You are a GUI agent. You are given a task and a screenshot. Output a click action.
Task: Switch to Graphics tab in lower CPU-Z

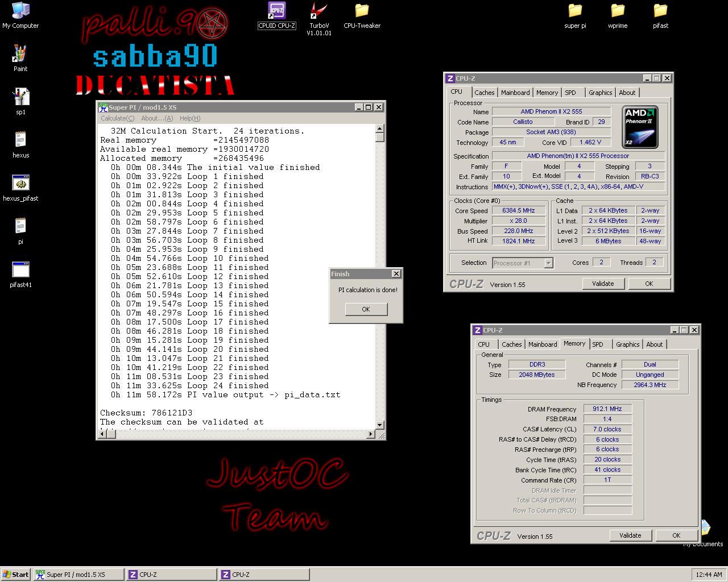628,344
